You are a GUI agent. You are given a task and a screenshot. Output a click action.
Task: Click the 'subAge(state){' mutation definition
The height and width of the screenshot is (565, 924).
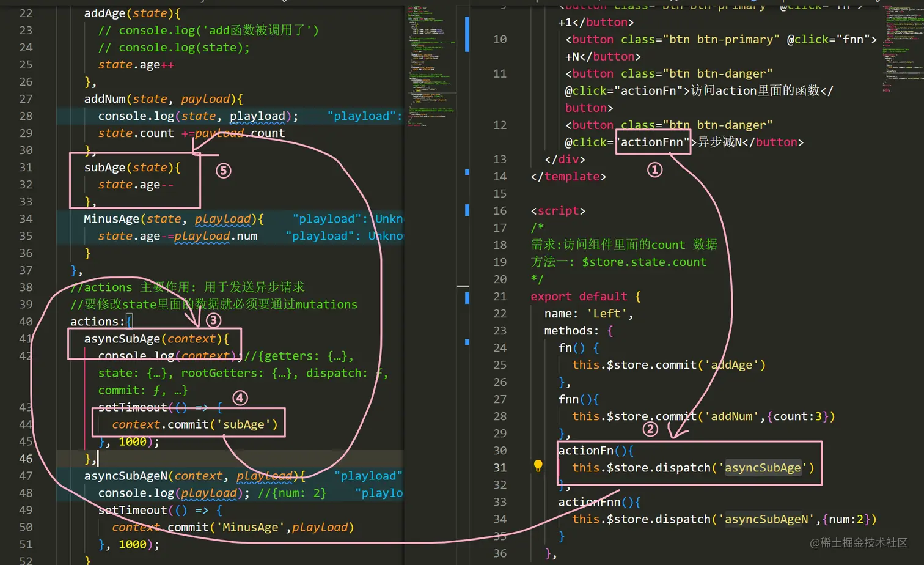coord(132,168)
